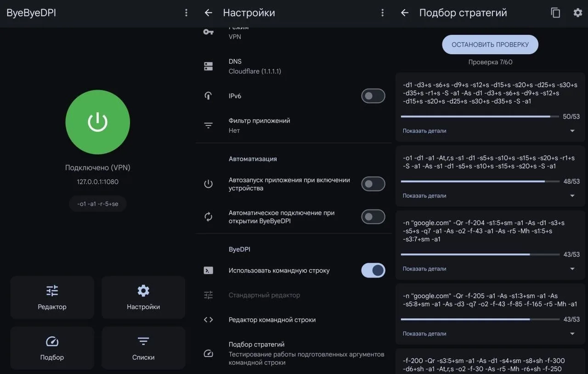Screen dimensions: 588x374
Task: Click the key icon beside VPN mode
Action: 209,32
